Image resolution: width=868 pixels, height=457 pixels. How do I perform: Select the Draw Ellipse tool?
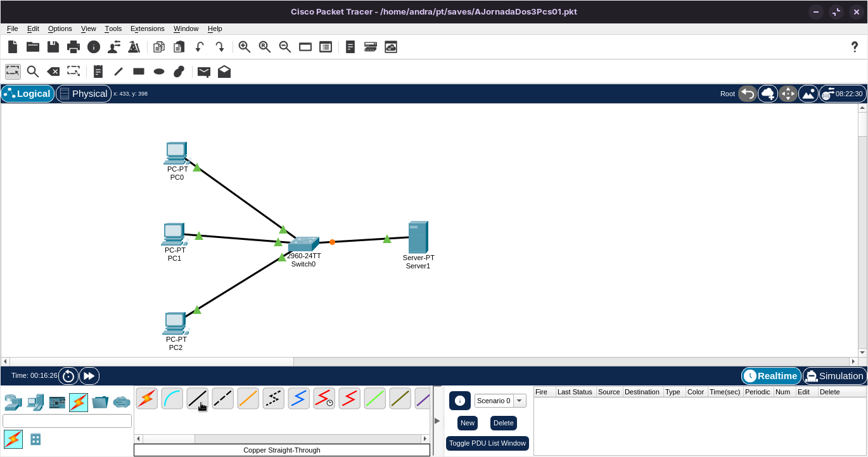coord(159,72)
